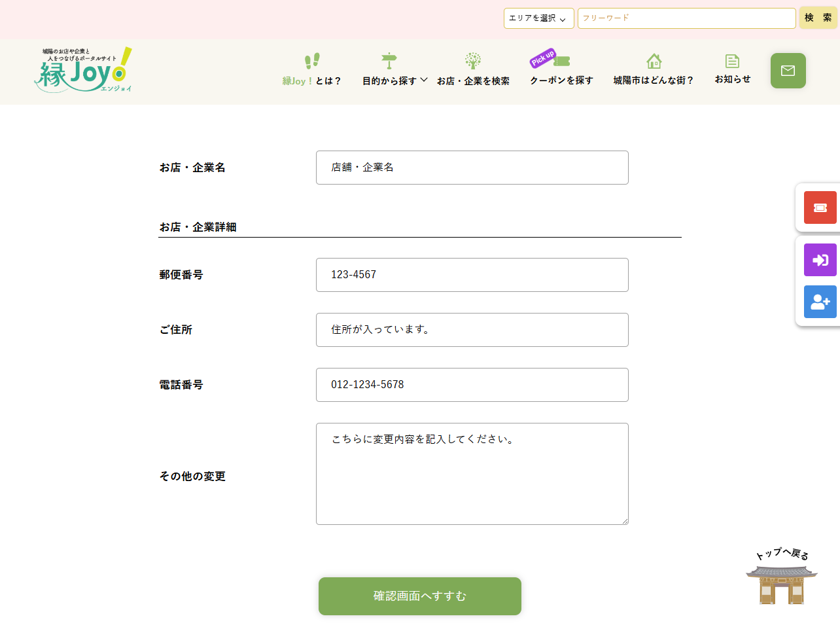This screenshot has width=840, height=629.
Task: Select クーポンを探す in the navigation
Action: click(561, 81)
